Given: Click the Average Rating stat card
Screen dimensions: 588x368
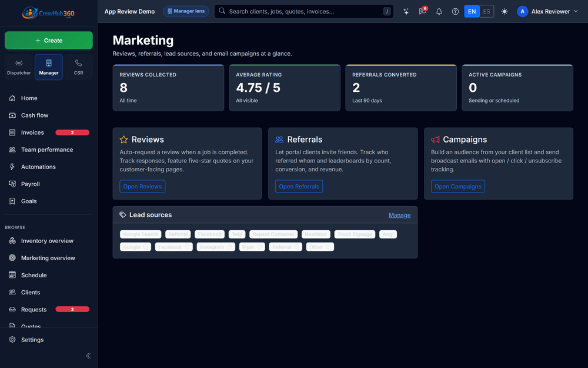Looking at the screenshot, I should click(x=285, y=88).
